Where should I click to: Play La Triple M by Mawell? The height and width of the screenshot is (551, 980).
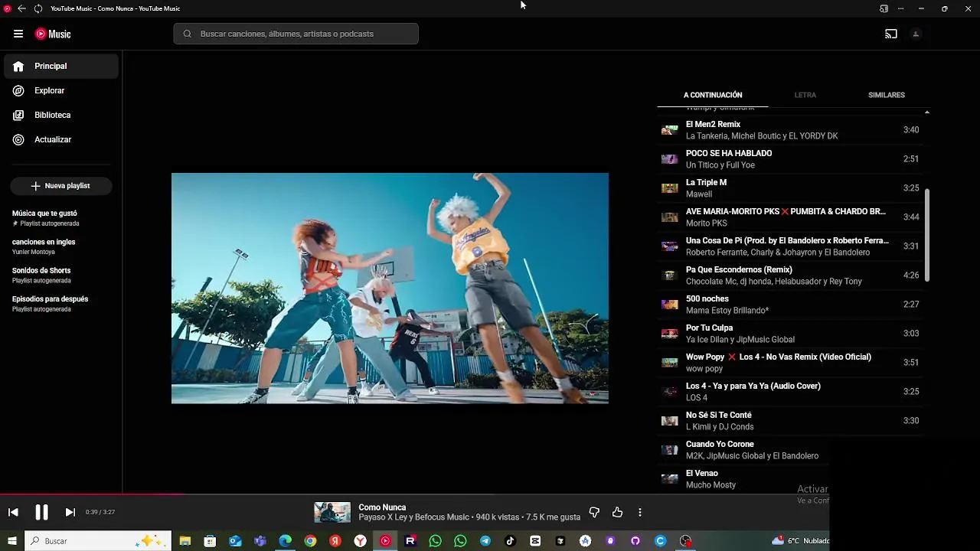[x=791, y=188]
